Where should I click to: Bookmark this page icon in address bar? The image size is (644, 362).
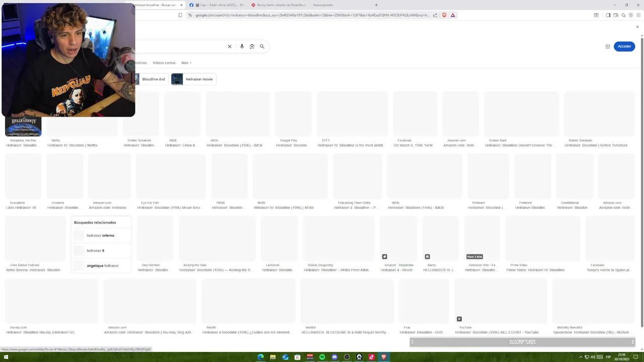(x=180, y=15)
